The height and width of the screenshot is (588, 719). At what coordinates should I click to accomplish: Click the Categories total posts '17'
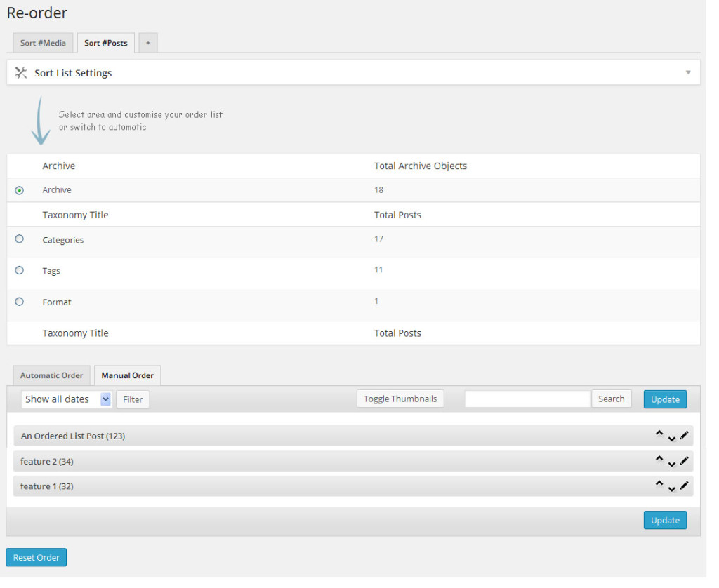click(385, 243)
